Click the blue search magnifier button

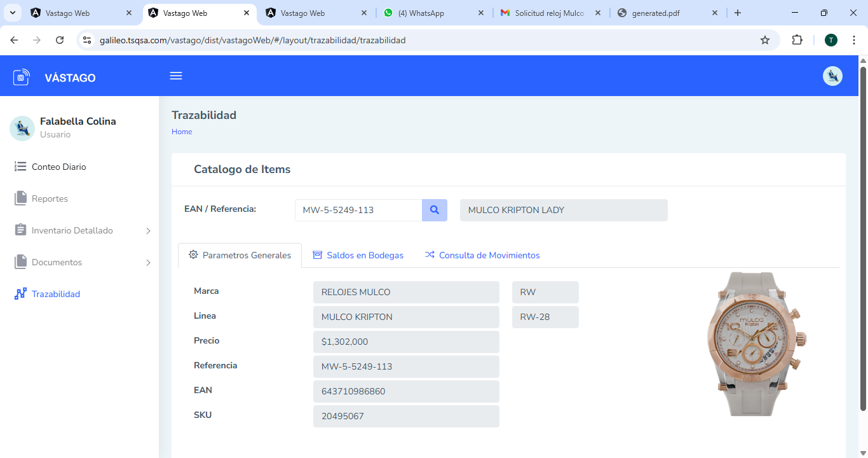(x=435, y=210)
